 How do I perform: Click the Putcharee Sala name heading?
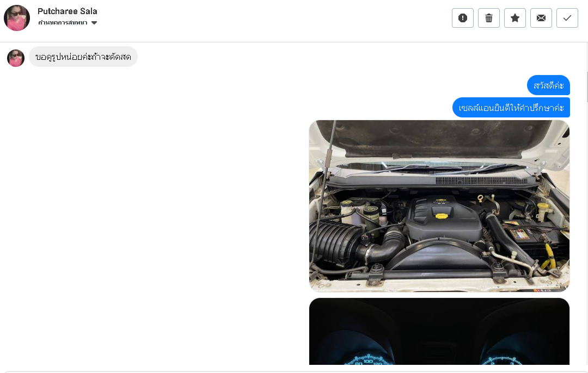coord(68,11)
